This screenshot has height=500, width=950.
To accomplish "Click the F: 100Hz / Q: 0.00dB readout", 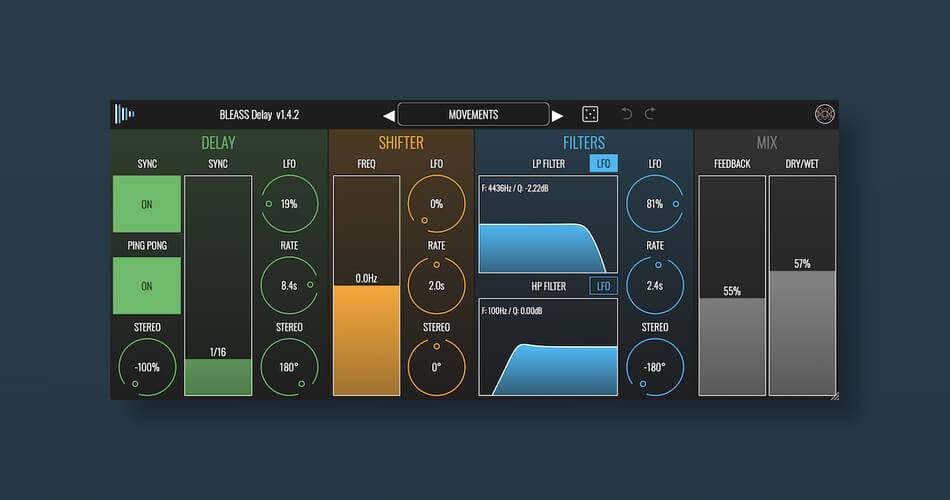I will coord(512,311).
